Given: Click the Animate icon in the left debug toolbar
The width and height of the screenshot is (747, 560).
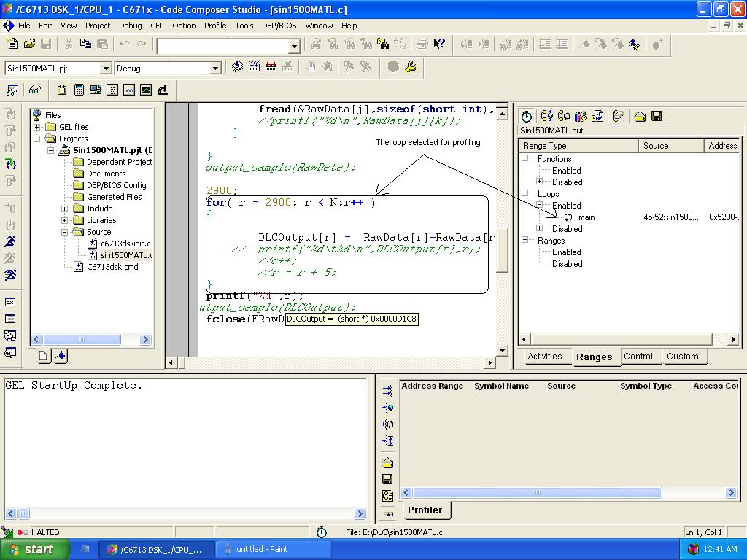Looking at the screenshot, I should 10,275.
